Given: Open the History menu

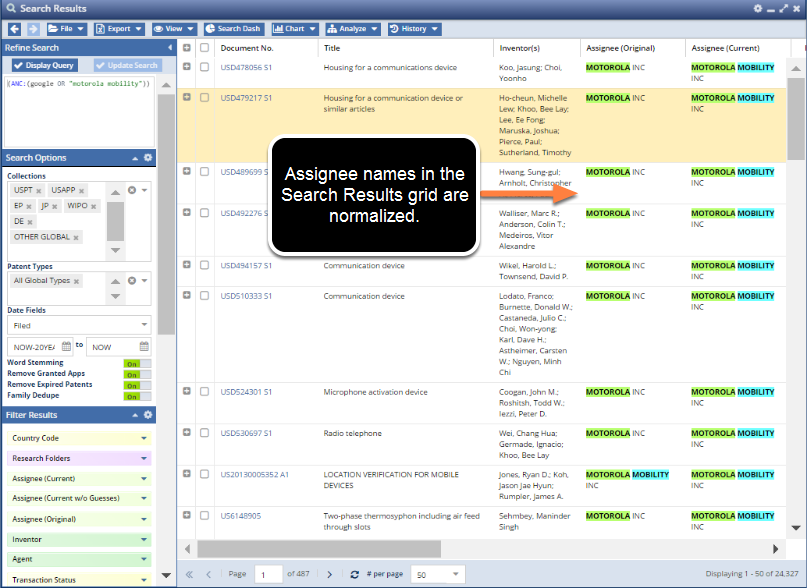Looking at the screenshot, I should pyautogui.click(x=414, y=29).
